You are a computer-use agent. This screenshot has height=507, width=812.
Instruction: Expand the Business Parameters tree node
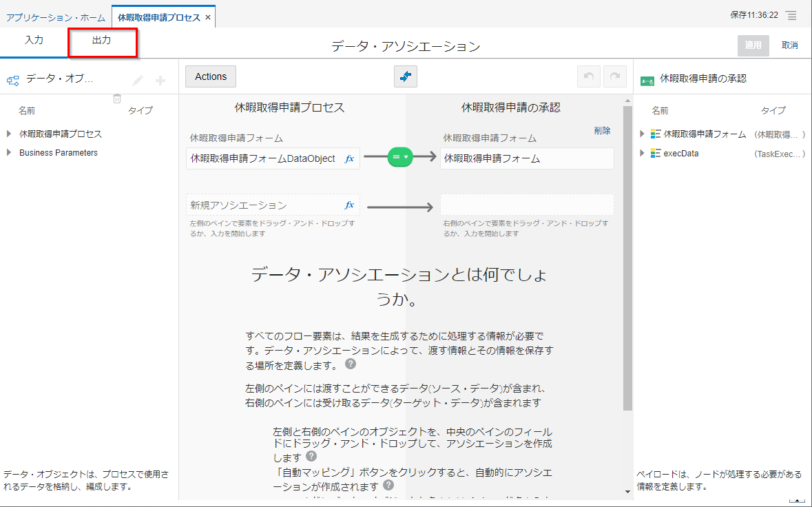coord(9,153)
